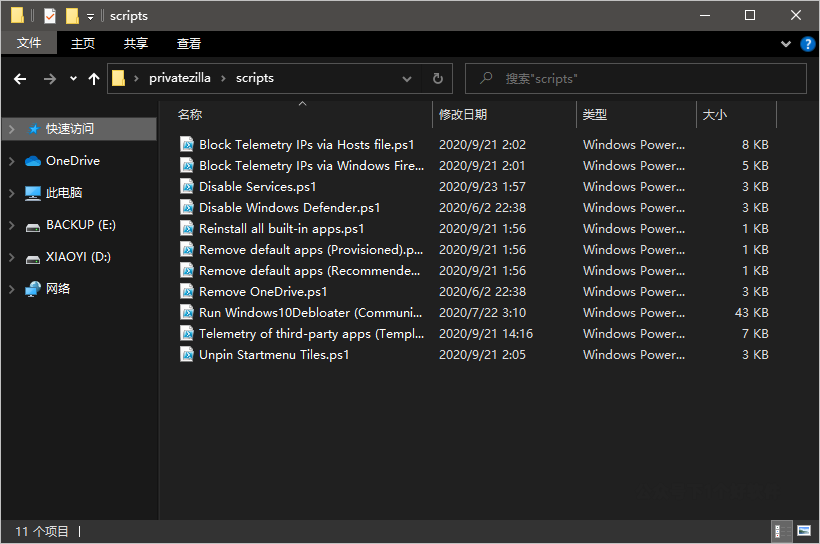Expand the 此电脑 tree node
820x544 pixels.
pyautogui.click(x=11, y=193)
